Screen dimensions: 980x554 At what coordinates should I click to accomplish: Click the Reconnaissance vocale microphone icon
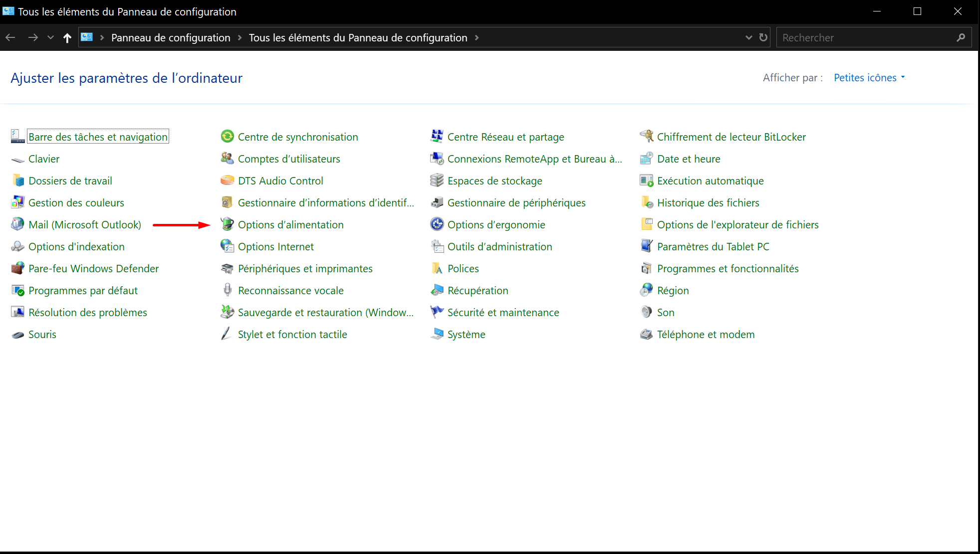click(227, 290)
